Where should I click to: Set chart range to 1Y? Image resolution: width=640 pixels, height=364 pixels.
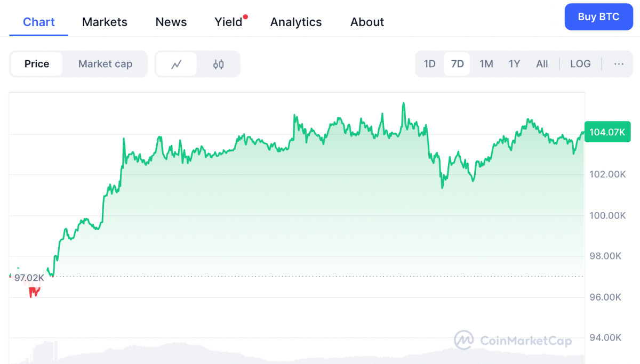click(x=514, y=64)
